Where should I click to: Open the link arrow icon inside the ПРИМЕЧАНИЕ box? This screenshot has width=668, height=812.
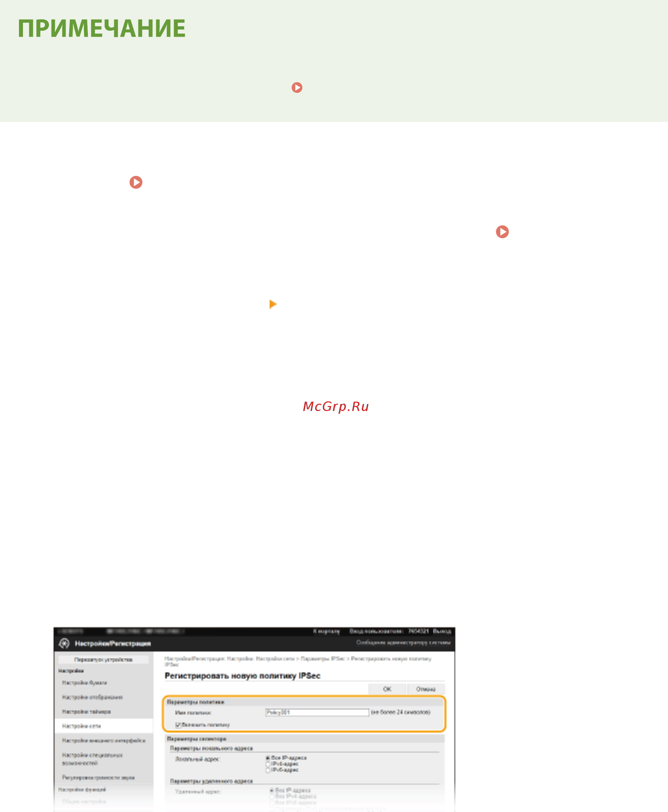pos(297,87)
